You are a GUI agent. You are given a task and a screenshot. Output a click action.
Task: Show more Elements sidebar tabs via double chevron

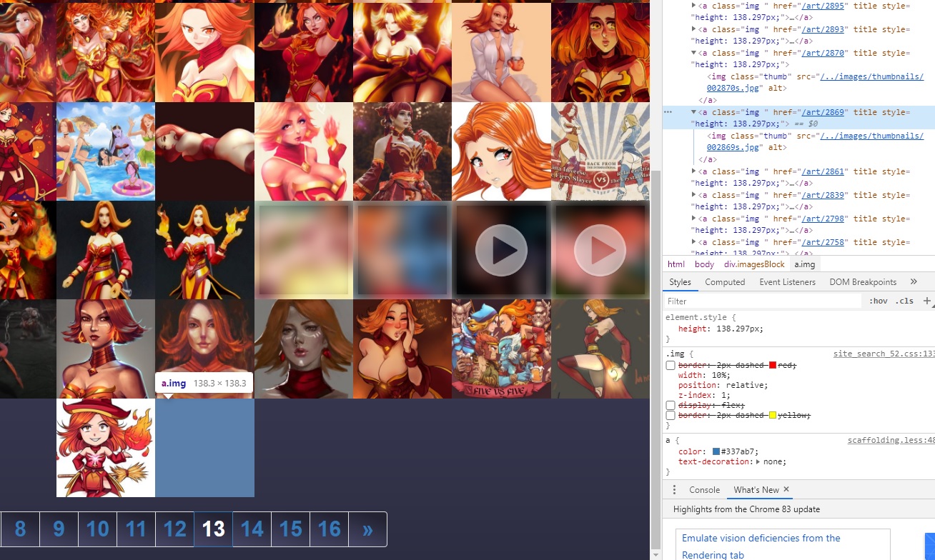tap(914, 281)
